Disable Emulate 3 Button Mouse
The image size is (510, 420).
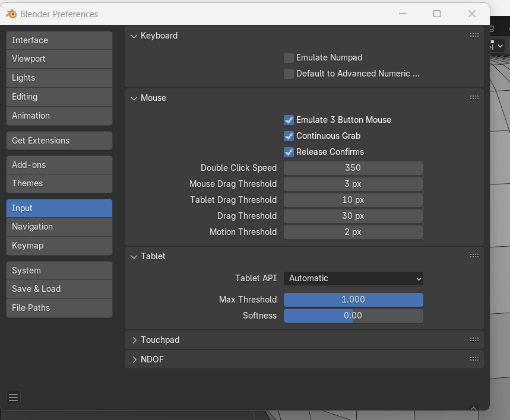(x=289, y=120)
